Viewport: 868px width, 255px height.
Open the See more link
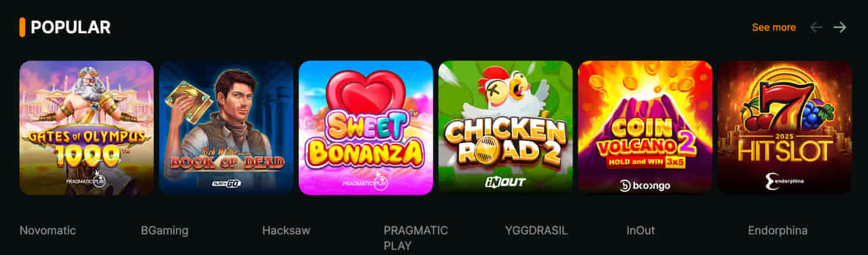(773, 27)
